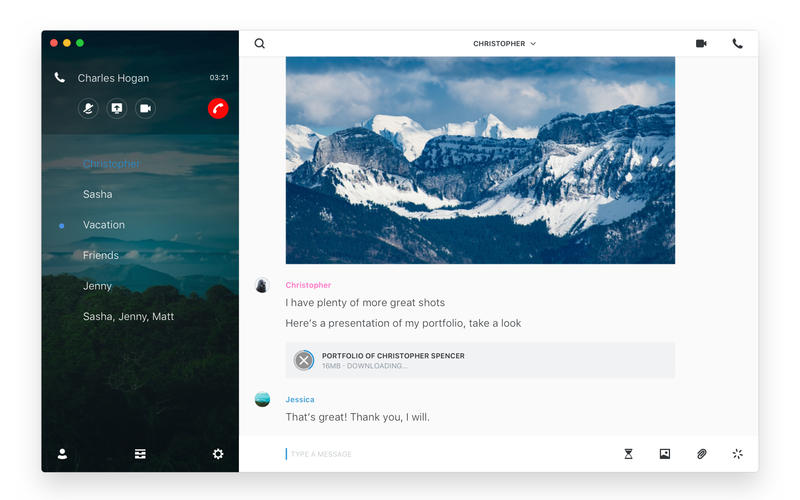The image size is (800, 500).
Task: Open the archive drawer icon in sidebar
Action: [x=140, y=454]
